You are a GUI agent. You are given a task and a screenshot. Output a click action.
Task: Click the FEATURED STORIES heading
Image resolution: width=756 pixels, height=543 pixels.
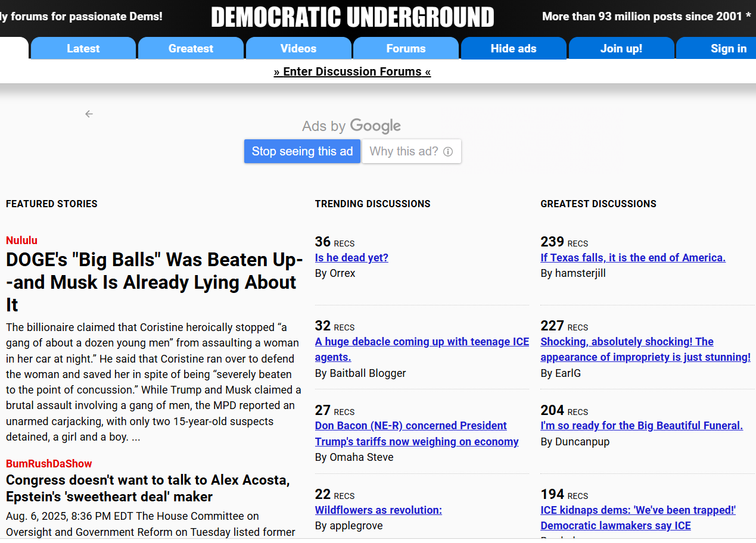(52, 204)
